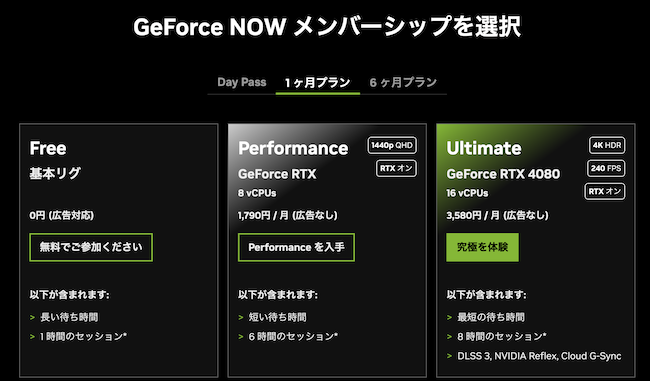Click the green 究極を体験 button
Viewport: 650px width, 381px height.
tap(483, 248)
